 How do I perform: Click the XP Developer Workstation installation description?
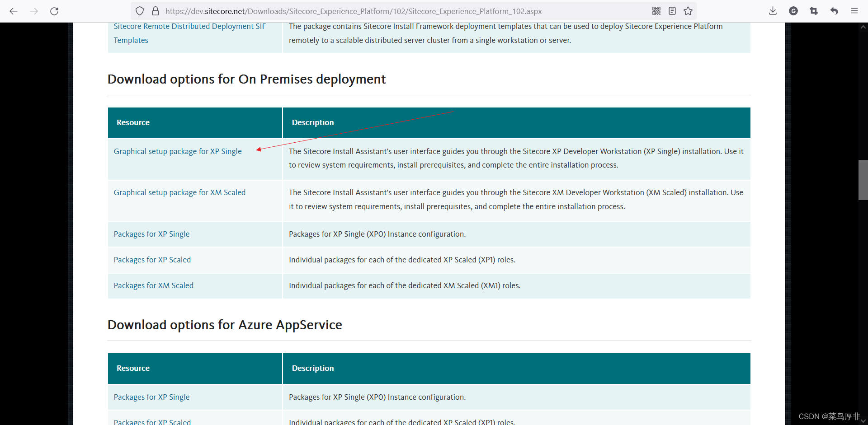click(x=516, y=158)
